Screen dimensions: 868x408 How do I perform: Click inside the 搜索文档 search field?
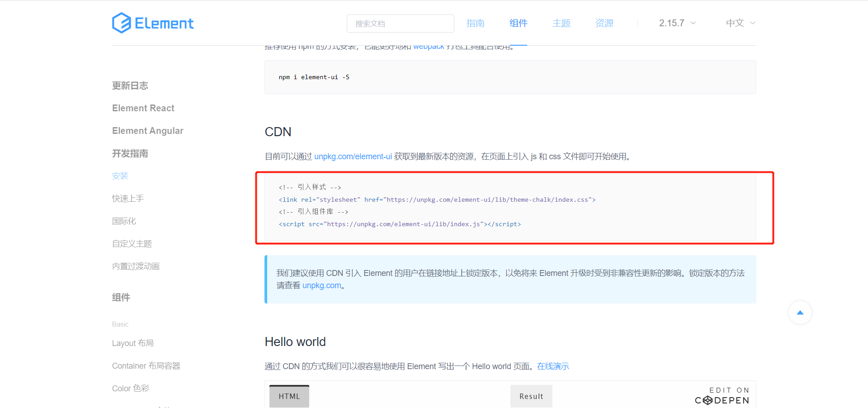pyautogui.click(x=400, y=23)
